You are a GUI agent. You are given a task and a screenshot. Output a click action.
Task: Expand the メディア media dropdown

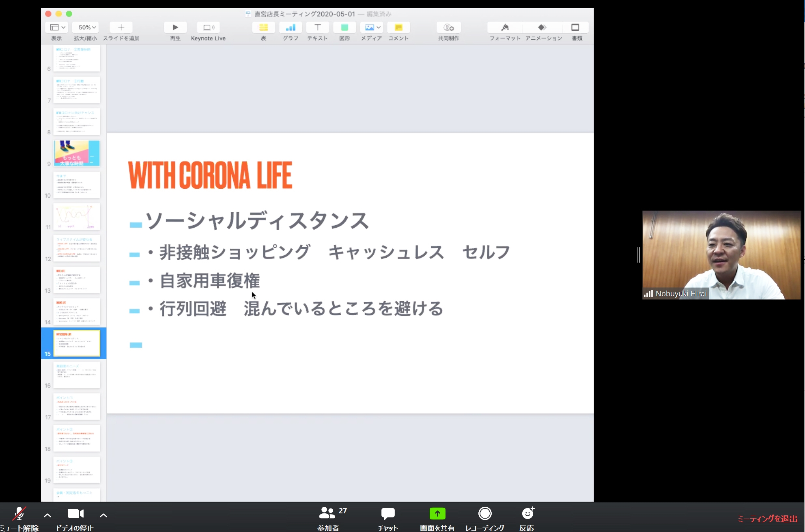pyautogui.click(x=372, y=28)
